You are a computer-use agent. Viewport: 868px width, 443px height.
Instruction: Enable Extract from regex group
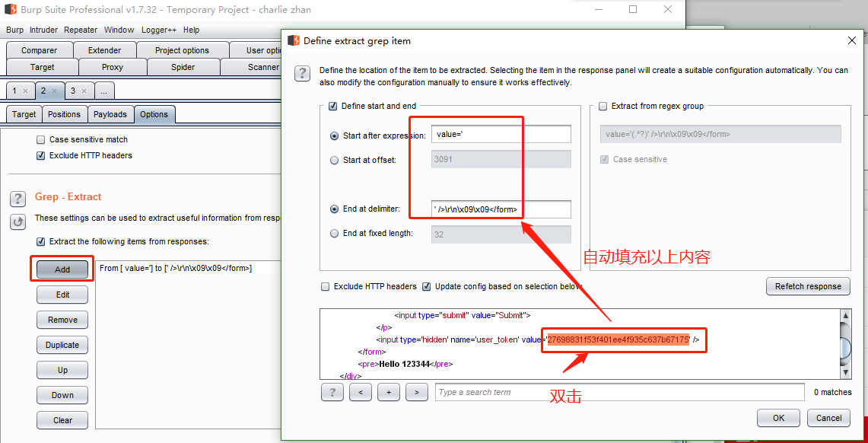603,106
